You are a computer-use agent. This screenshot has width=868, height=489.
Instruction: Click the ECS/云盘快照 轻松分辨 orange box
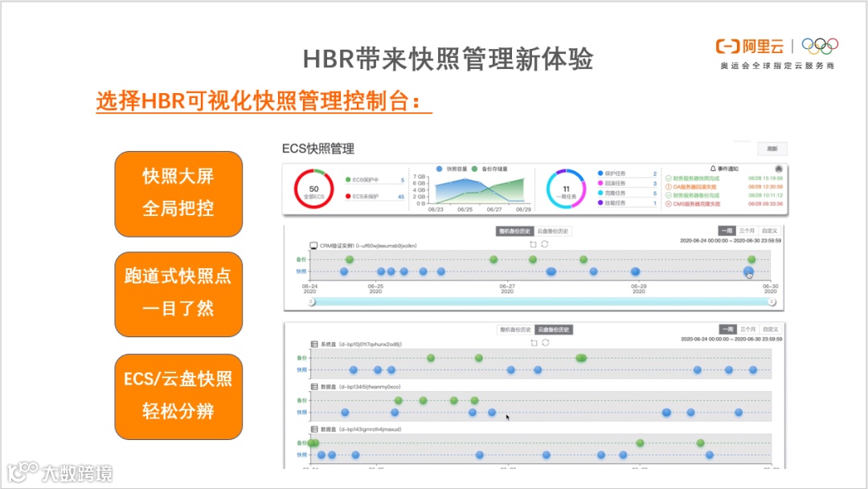178,397
